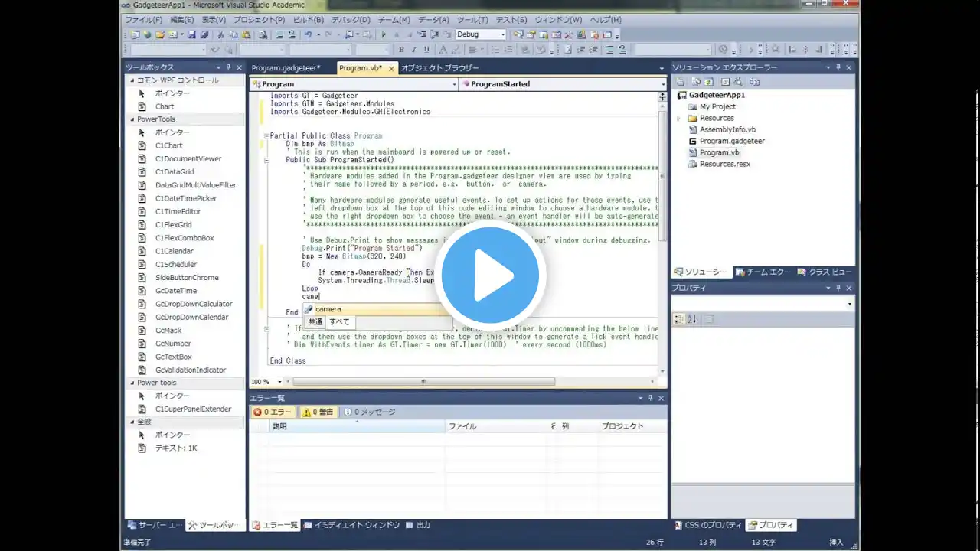Pin the Toolbox panel with the pushpin
980x551 pixels.
(228, 67)
